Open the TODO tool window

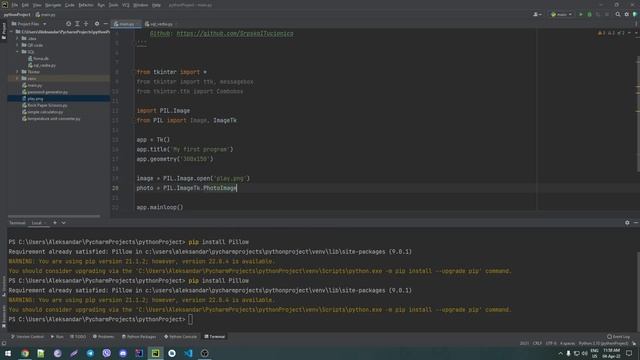coord(78,337)
